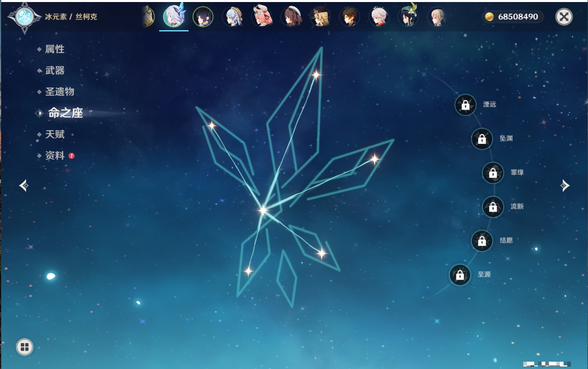Image resolution: width=588 pixels, height=369 pixels.
Task: Open the locked 至源 constellation node
Action: (460, 275)
